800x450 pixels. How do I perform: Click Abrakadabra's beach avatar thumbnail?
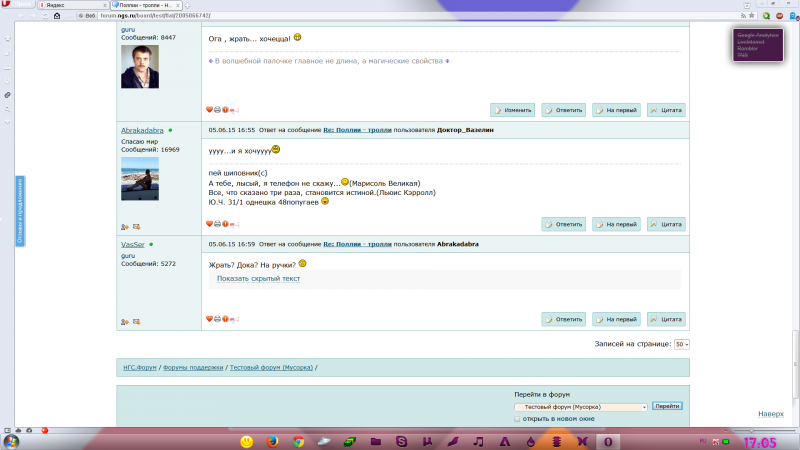140,179
